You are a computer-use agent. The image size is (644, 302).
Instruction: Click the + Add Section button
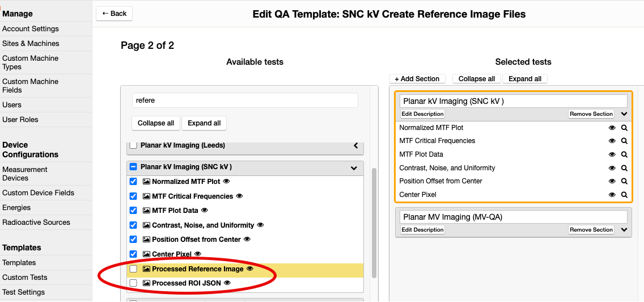coord(417,79)
